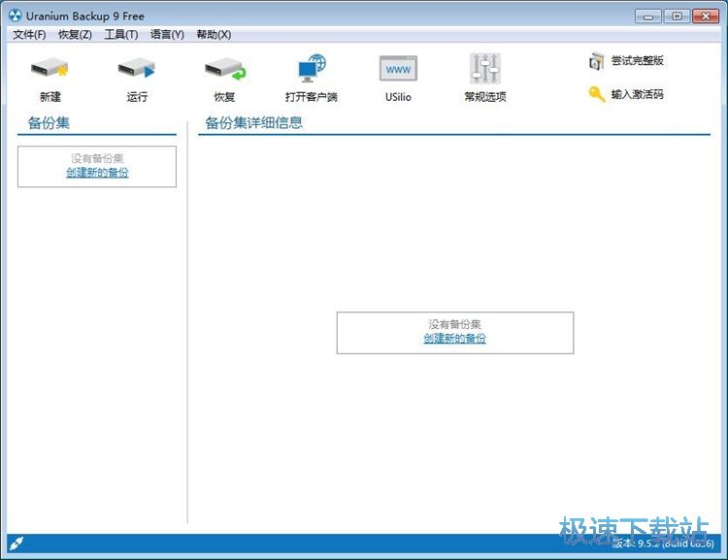The height and width of the screenshot is (560, 728).
Task: Open the 恢复(Z) menu
Action: pyautogui.click(x=75, y=34)
